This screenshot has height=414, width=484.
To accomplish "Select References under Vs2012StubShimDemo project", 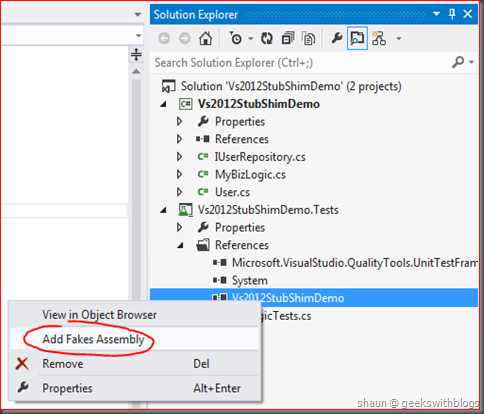I will (x=242, y=139).
